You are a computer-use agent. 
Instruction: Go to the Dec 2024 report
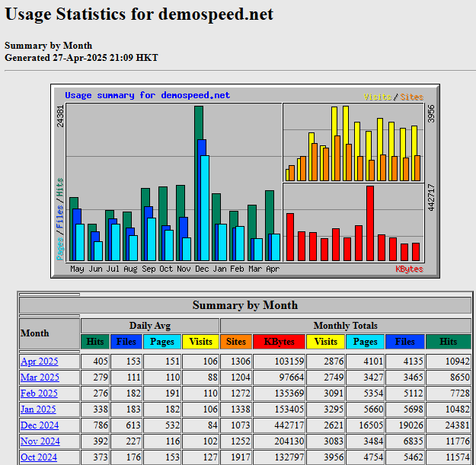tap(39, 425)
